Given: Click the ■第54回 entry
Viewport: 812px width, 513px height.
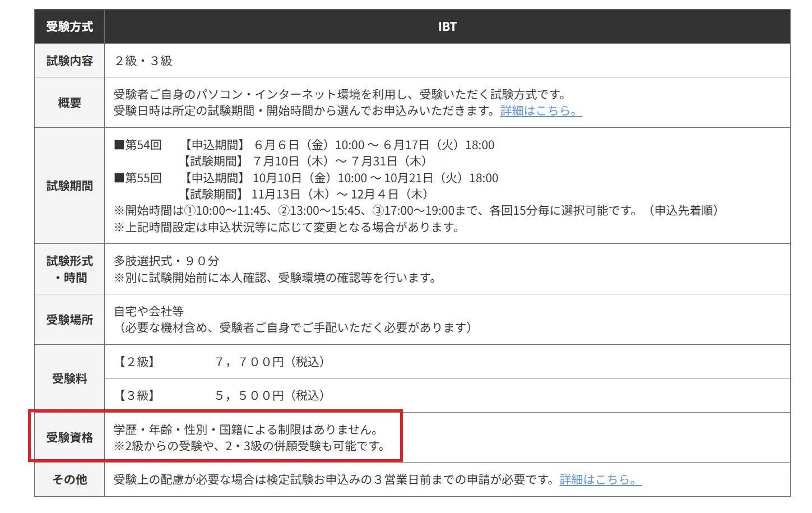Looking at the screenshot, I should [x=138, y=145].
